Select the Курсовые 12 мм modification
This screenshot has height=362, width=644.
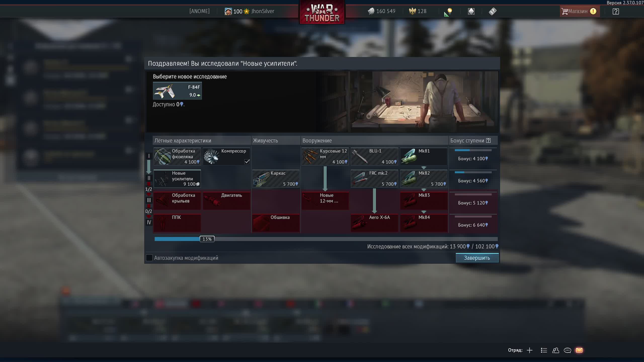[325, 156]
